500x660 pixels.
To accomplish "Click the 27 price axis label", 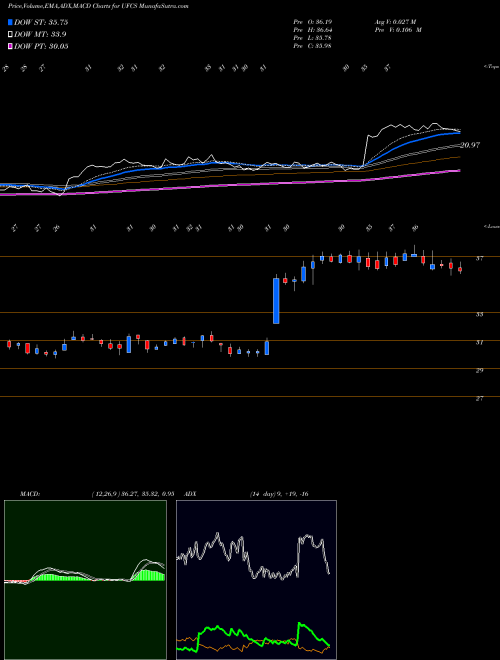I will coord(479,399).
